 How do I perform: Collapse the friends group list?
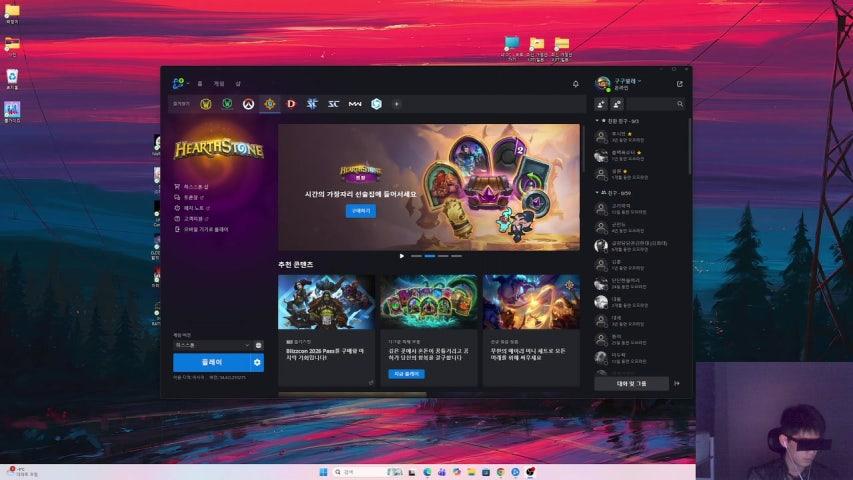click(x=597, y=193)
